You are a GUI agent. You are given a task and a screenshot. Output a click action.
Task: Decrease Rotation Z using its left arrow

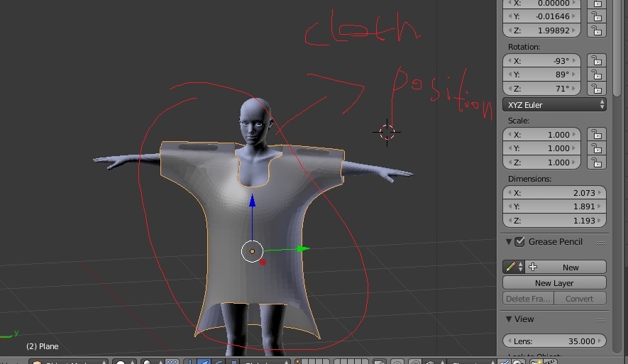509,89
